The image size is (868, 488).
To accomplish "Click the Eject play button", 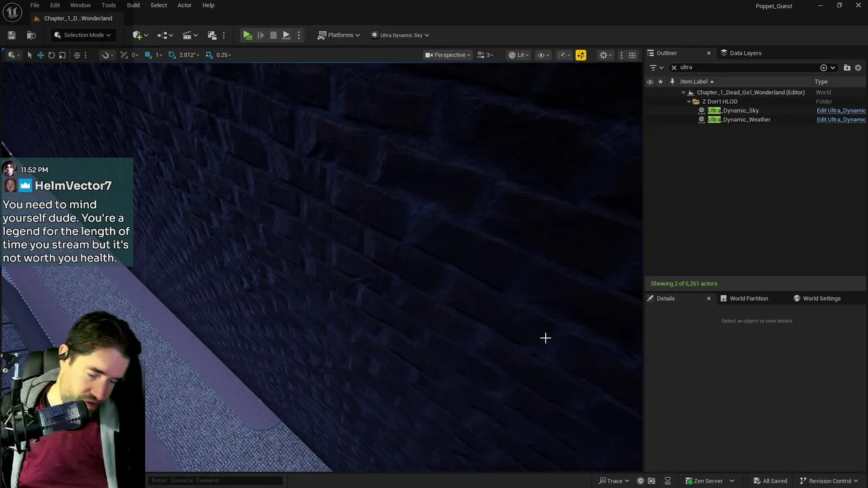I will [286, 35].
